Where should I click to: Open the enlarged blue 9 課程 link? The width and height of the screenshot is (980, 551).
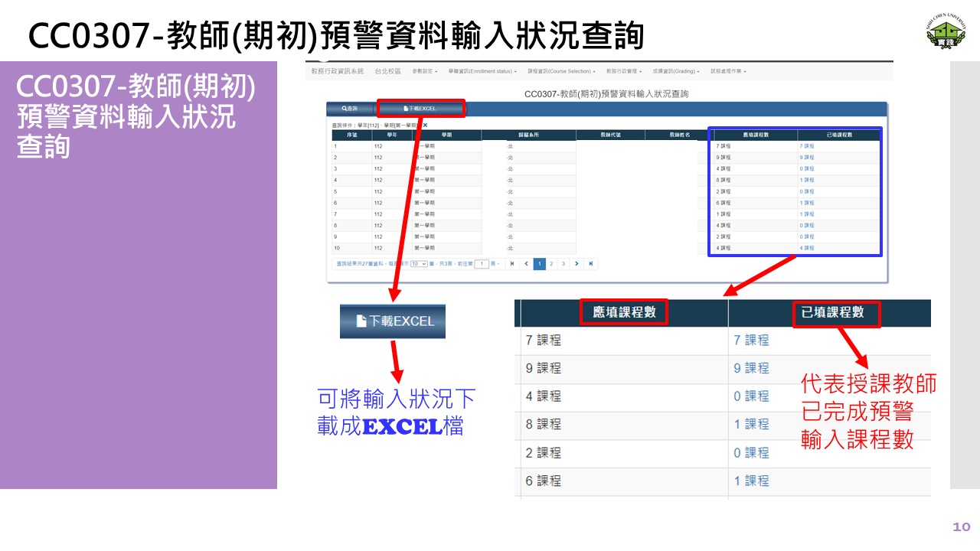(751, 368)
